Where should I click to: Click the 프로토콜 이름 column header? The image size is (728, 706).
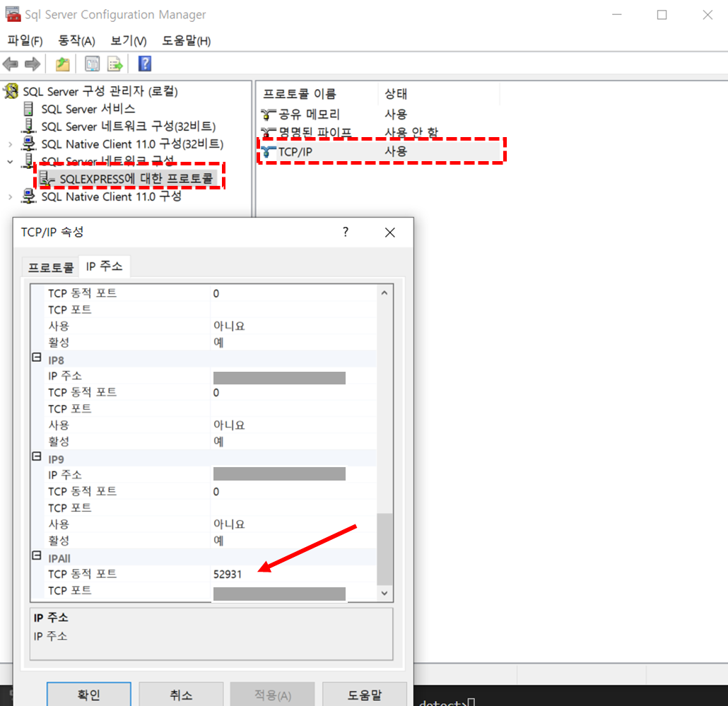pos(317,94)
